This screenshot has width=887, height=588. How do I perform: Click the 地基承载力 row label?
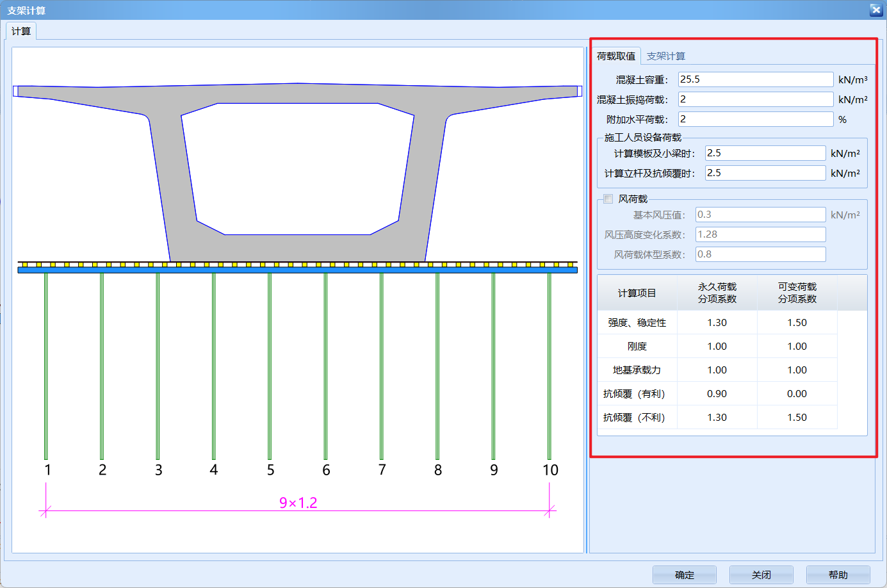click(x=637, y=370)
